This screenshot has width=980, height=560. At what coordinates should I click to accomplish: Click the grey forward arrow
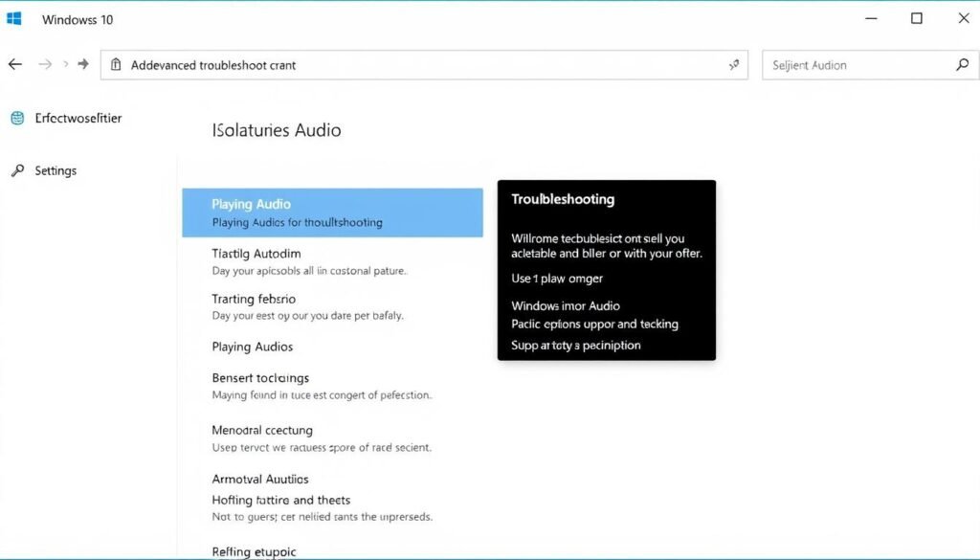(x=45, y=64)
